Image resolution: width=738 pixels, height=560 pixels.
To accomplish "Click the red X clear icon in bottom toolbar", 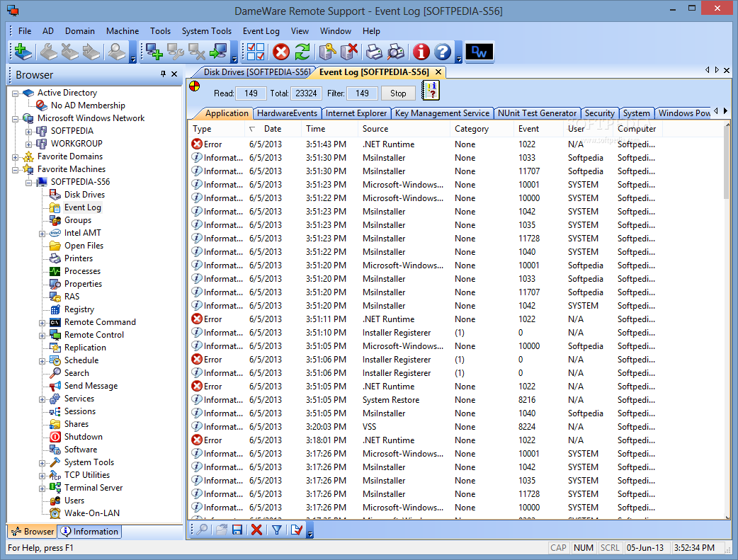I will coord(256,530).
